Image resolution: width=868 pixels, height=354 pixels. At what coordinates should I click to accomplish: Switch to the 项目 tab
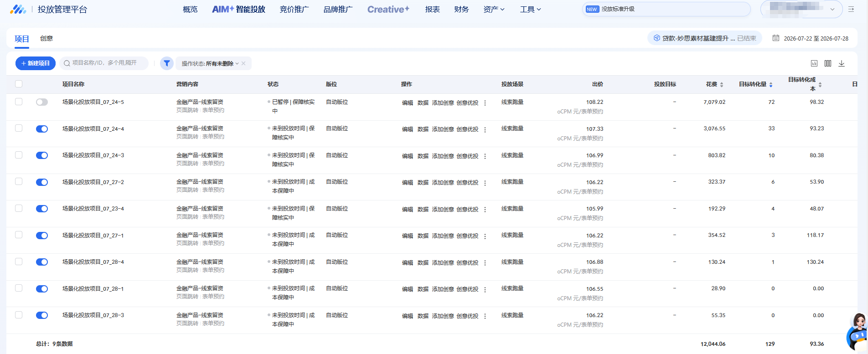tap(21, 39)
